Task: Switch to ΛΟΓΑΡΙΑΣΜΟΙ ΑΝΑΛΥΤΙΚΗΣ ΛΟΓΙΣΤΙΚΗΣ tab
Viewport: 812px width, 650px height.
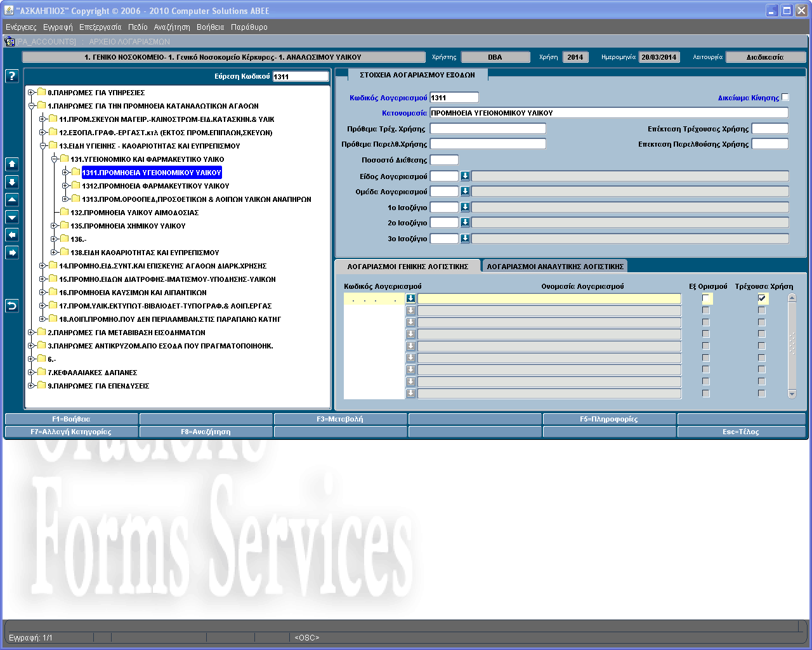Action: tap(555, 267)
